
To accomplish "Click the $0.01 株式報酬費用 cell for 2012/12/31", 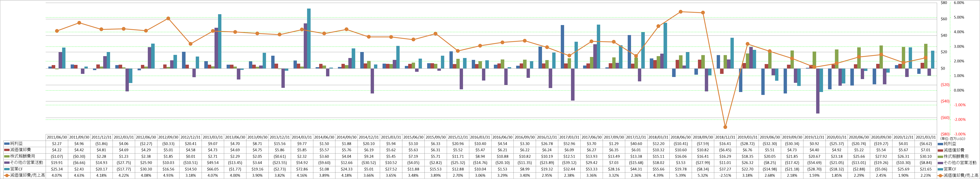I will [x=191, y=156].
